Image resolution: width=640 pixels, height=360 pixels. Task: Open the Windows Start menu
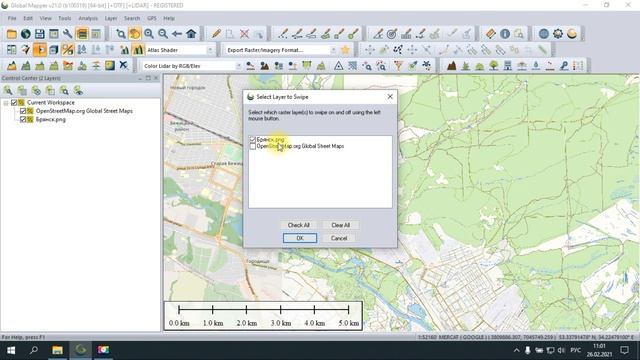pyautogui.click(x=11, y=350)
